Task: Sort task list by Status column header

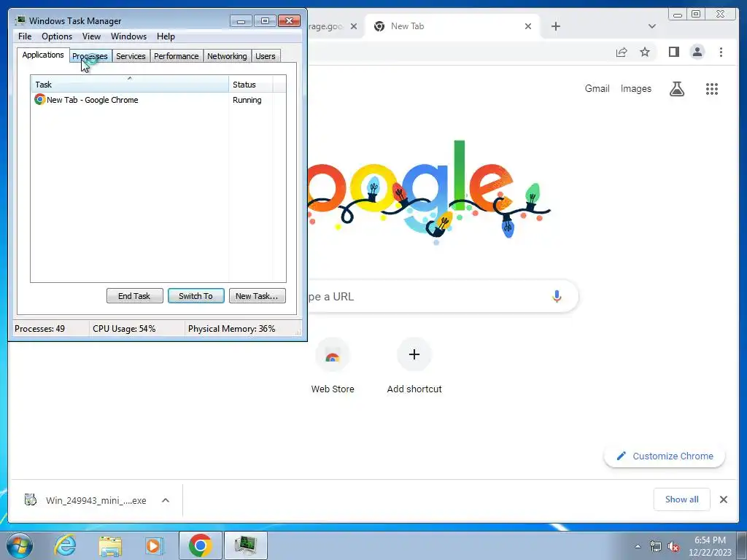Action: tap(251, 85)
